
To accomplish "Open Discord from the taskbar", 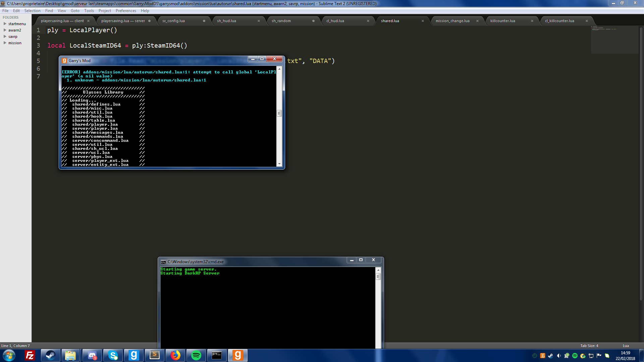I will click(x=92, y=355).
